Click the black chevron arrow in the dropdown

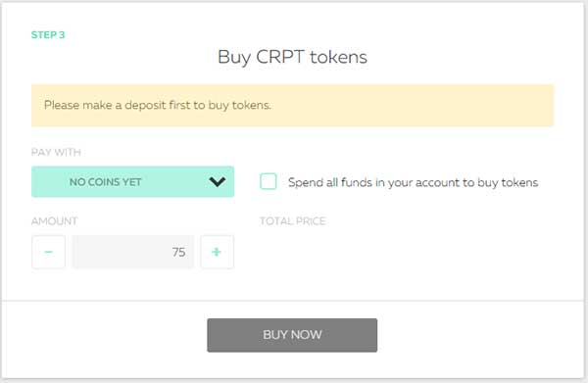pyautogui.click(x=218, y=182)
